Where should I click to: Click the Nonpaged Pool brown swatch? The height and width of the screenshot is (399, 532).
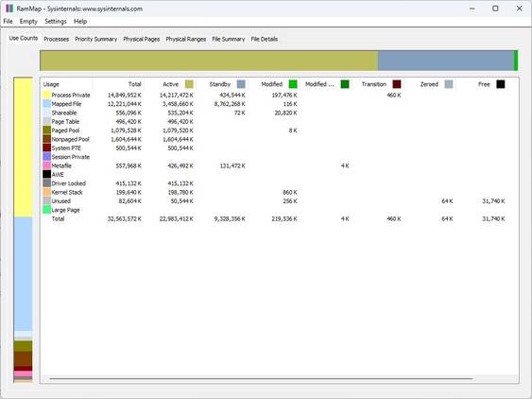click(x=47, y=139)
